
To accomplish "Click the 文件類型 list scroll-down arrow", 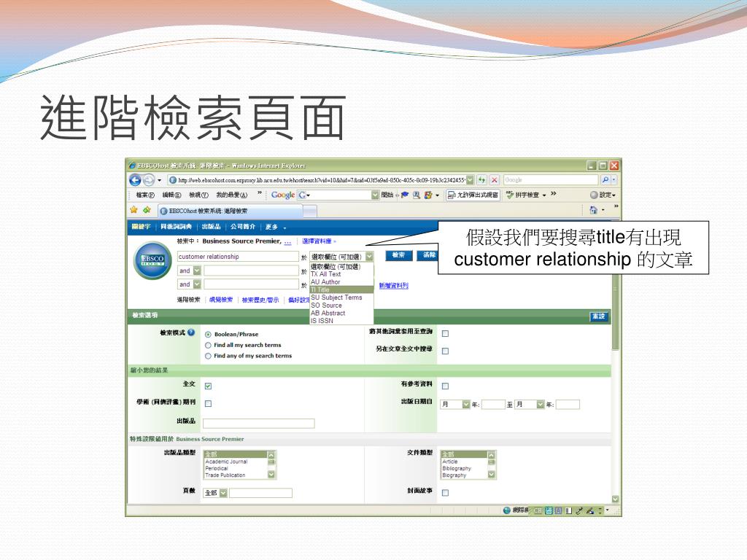I will [x=492, y=475].
